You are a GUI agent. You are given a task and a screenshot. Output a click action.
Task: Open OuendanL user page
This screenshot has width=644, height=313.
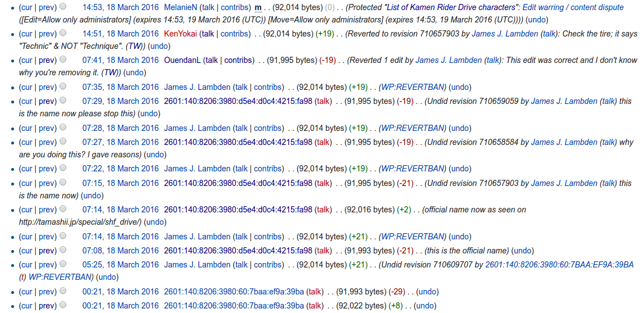(182, 61)
